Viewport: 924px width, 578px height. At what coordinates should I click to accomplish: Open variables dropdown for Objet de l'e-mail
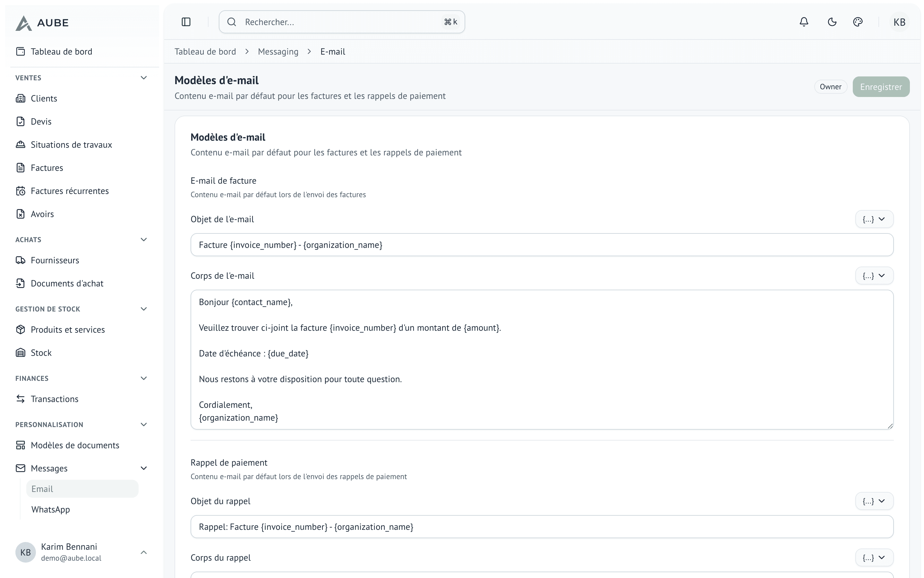coord(874,219)
